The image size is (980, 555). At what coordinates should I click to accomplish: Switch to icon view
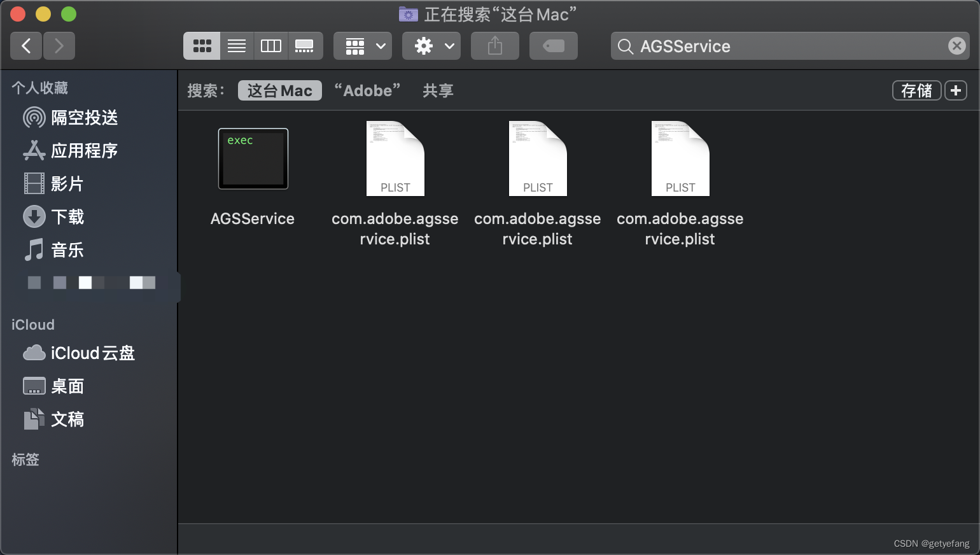[202, 46]
